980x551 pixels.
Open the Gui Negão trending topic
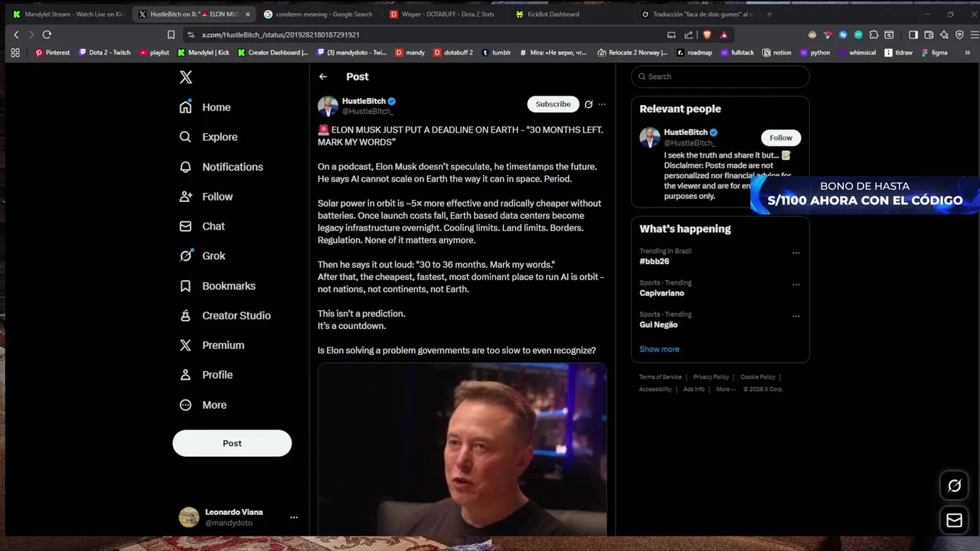coord(658,324)
